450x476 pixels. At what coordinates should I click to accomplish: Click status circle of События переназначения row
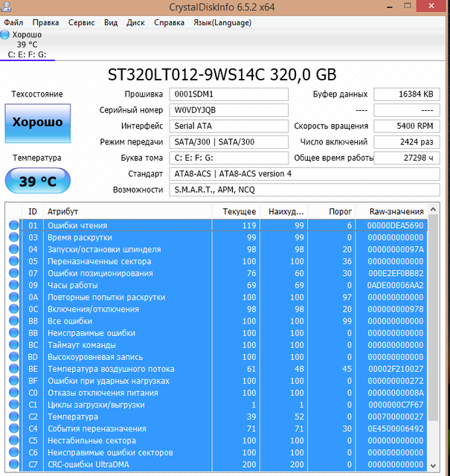(13, 428)
